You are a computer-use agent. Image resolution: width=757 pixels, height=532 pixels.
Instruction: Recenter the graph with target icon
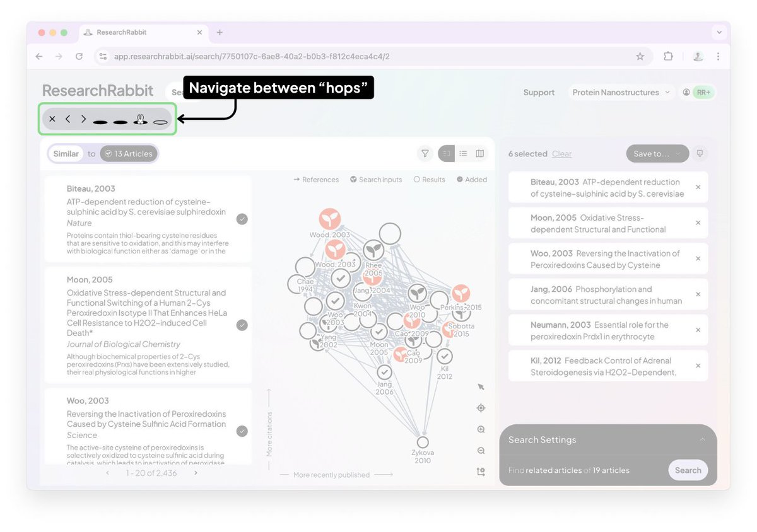pos(481,408)
